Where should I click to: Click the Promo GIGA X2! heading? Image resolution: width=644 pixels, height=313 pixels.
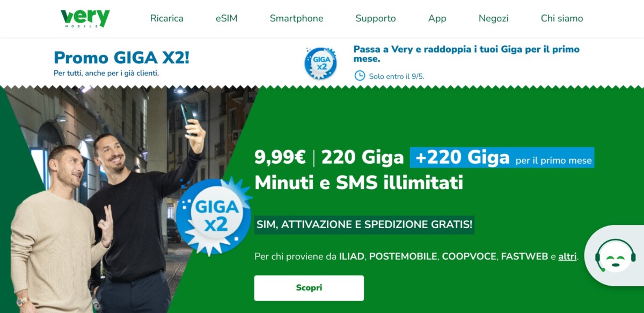122,57
